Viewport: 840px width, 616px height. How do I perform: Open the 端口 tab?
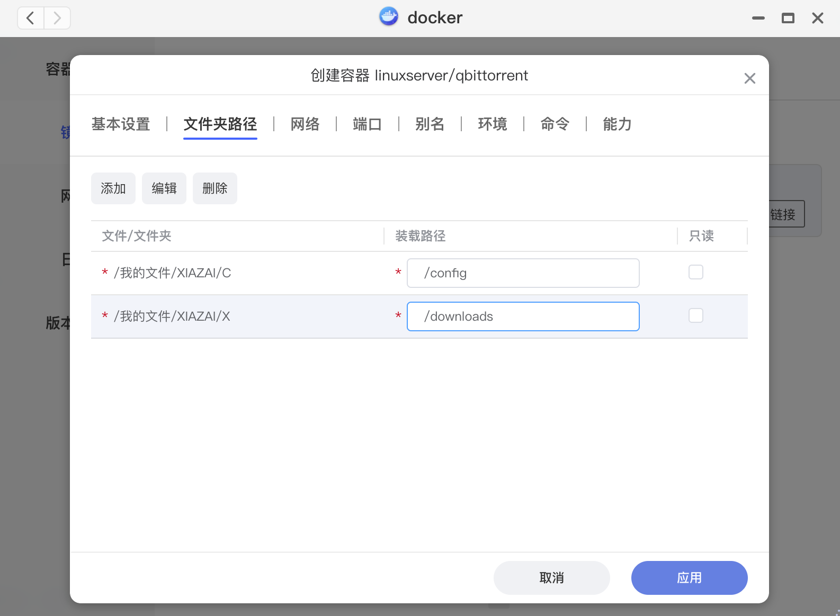(368, 124)
